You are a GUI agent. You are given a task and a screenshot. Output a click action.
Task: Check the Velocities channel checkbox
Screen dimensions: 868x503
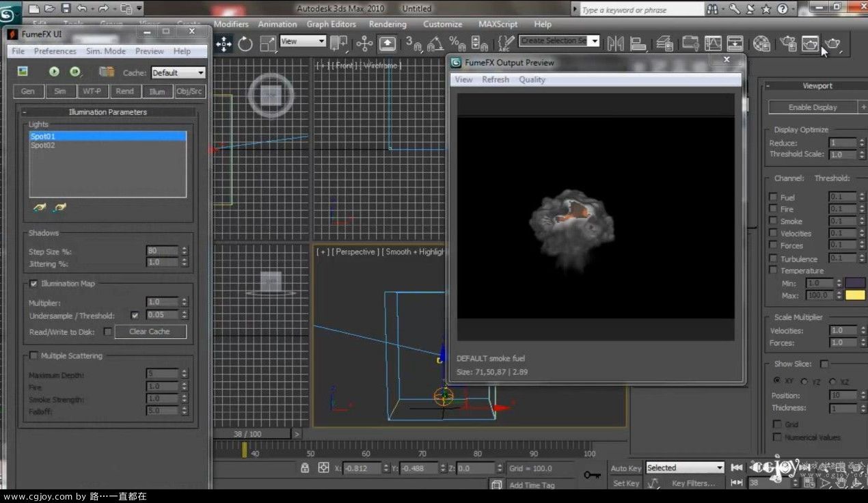coord(773,233)
